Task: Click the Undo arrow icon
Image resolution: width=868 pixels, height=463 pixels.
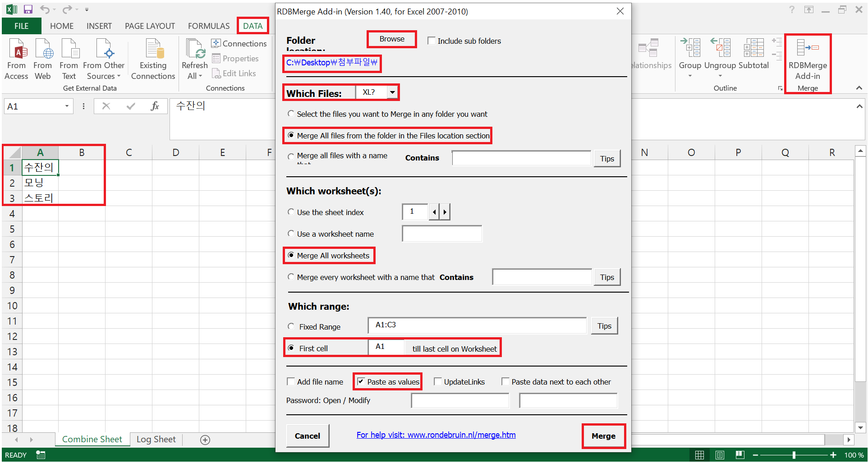Action: click(45, 9)
